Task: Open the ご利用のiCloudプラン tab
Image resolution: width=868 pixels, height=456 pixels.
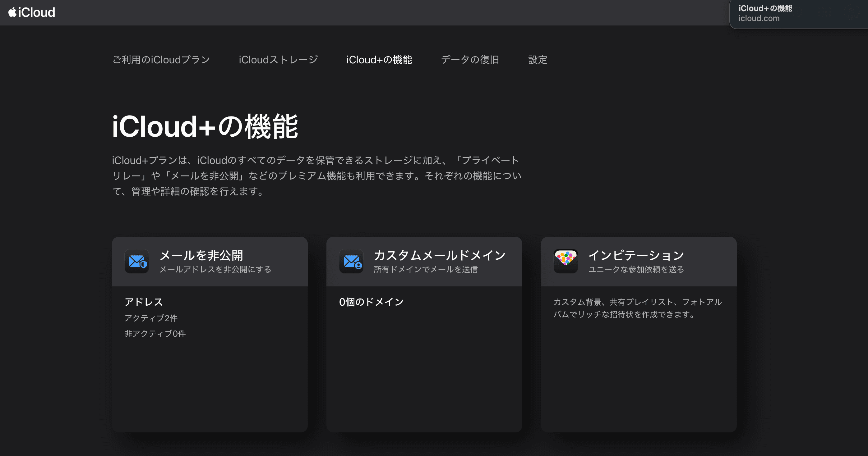Action: (161, 60)
